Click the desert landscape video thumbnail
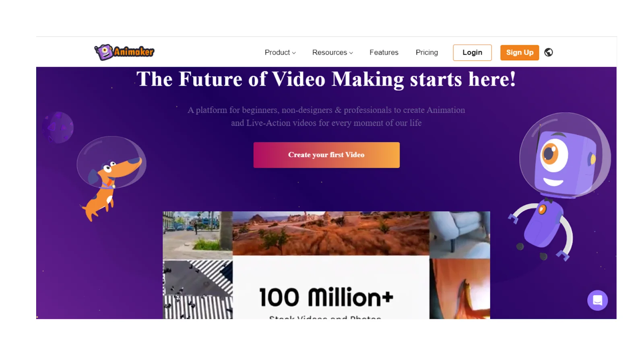The width and height of the screenshot is (644, 362). coord(331,233)
